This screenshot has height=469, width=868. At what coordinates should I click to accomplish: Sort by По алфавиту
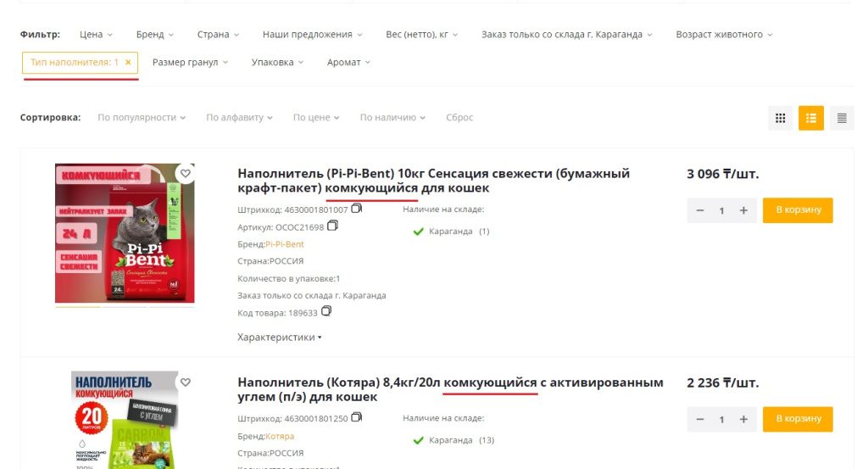239,117
